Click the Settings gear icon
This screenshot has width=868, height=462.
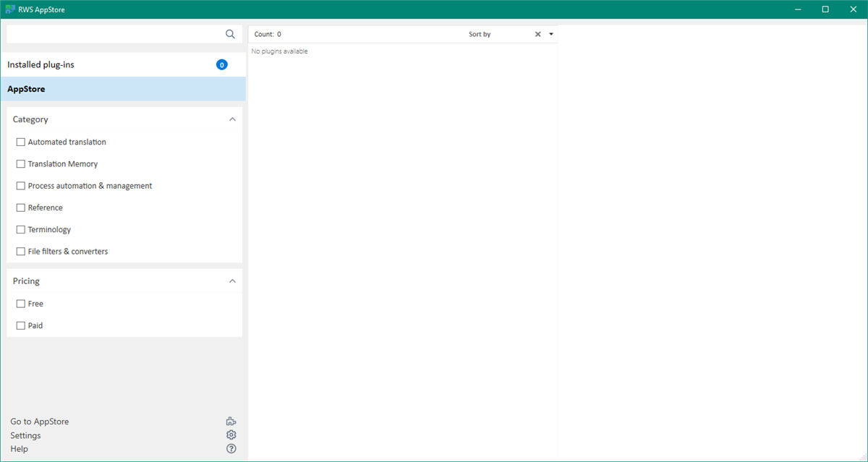point(231,435)
